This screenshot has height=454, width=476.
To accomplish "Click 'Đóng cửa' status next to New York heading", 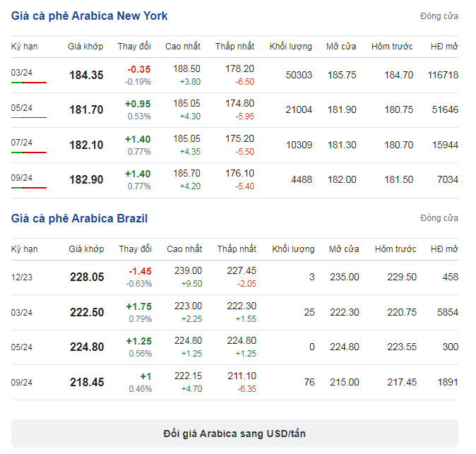I will [x=439, y=16].
